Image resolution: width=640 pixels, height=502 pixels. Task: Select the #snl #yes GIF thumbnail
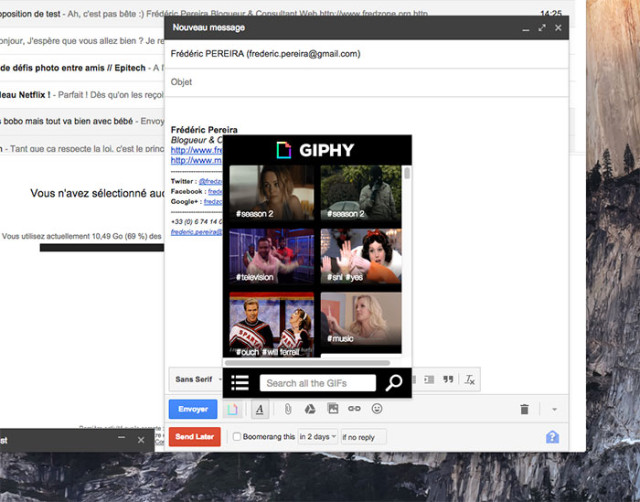point(361,256)
